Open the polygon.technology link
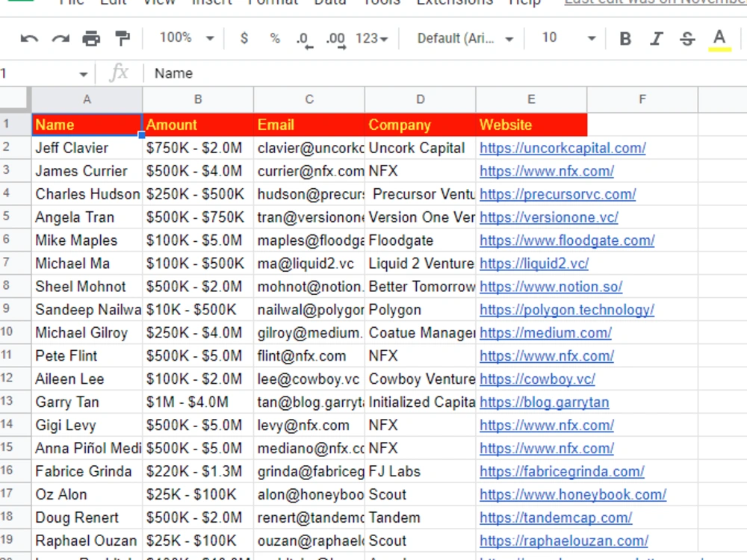This screenshot has width=747, height=560. point(567,309)
